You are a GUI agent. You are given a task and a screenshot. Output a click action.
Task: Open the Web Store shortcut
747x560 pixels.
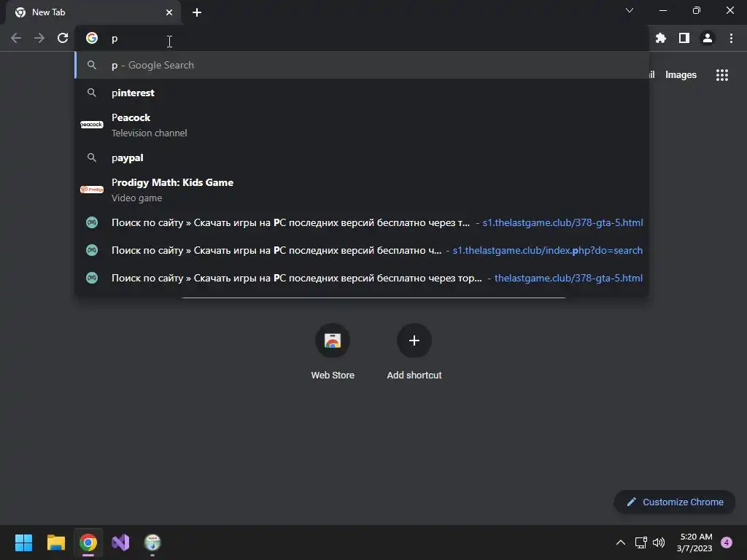[333, 352]
